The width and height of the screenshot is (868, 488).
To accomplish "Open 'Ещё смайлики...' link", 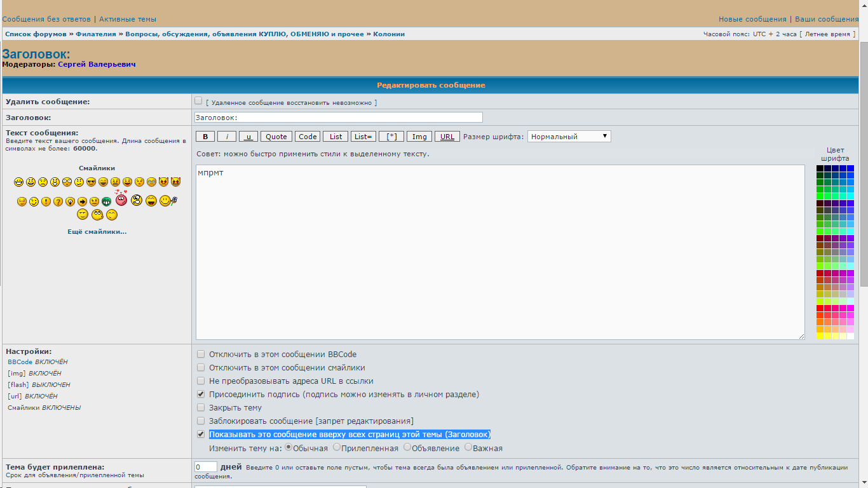I will pyautogui.click(x=97, y=232).
